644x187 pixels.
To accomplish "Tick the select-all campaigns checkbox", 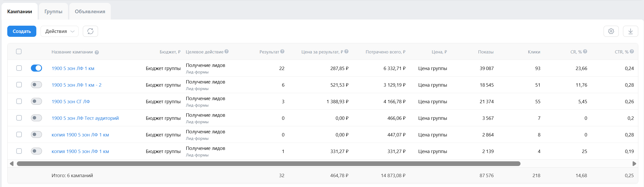I will click(19, 52).
